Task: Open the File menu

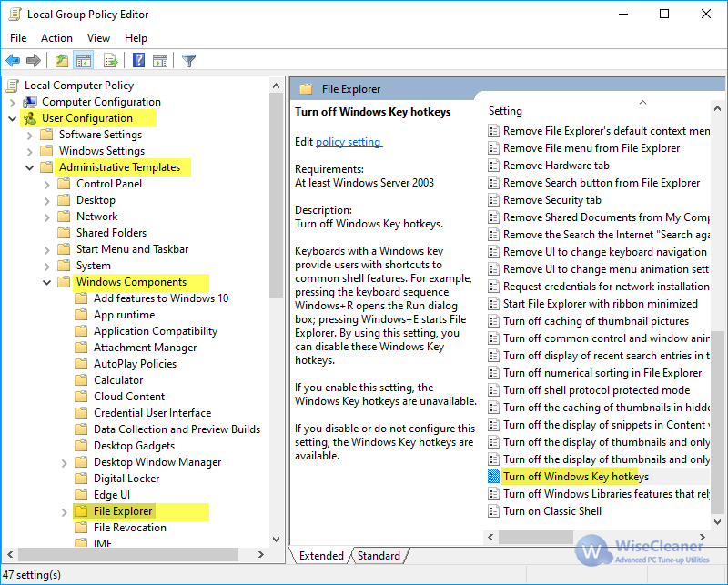Action: 18,38
